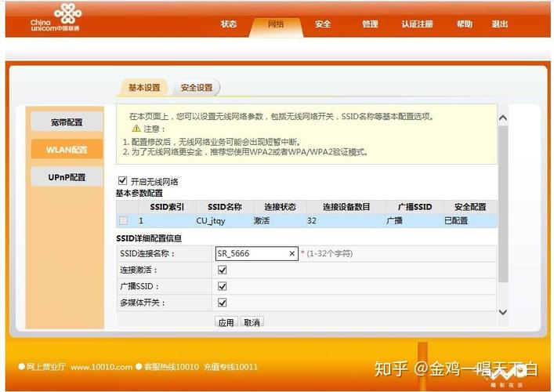Click the 激活 connection status cell
The image size is (554, 392).
262,221
